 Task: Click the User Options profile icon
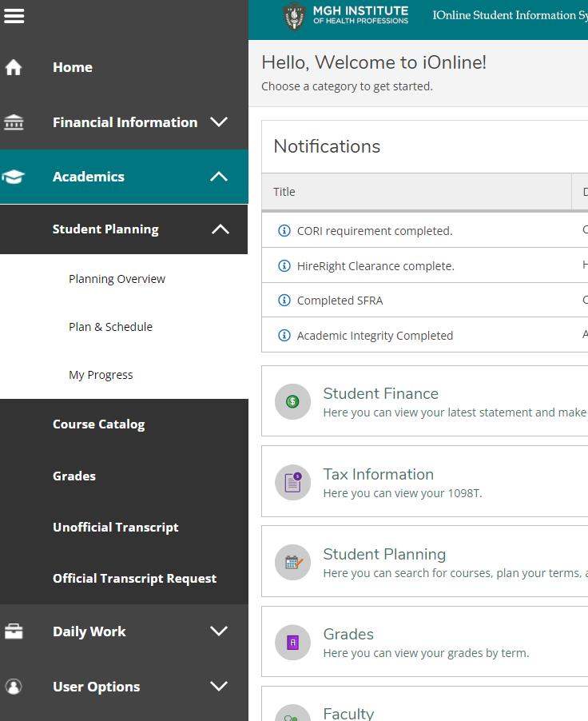click(14, 687)
